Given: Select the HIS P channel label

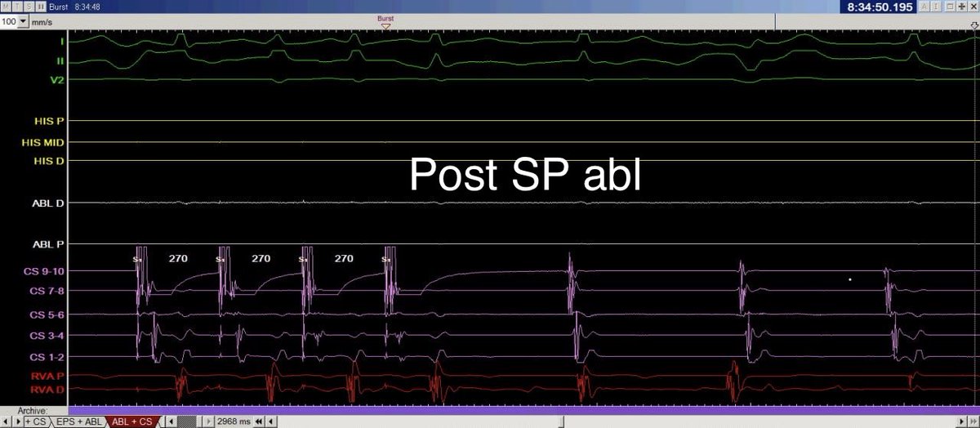Looking at the screenshot, I should [48, 121].
